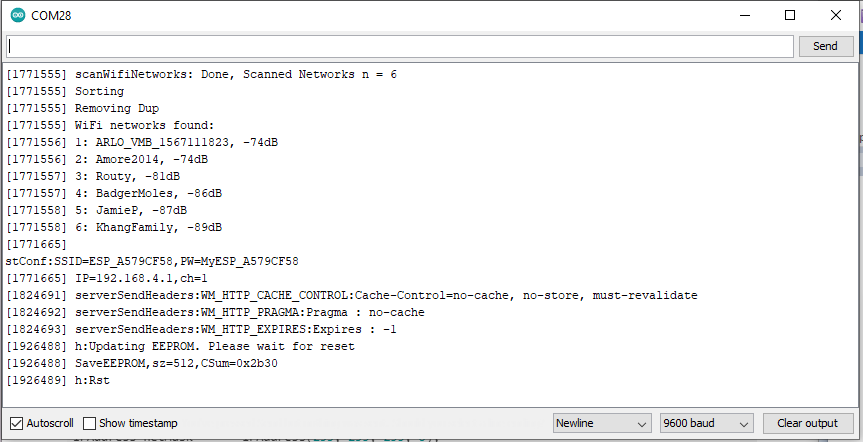Click the 'JamieP, -87dB' network line
863x442 pixels.
(x=96, y=211)
